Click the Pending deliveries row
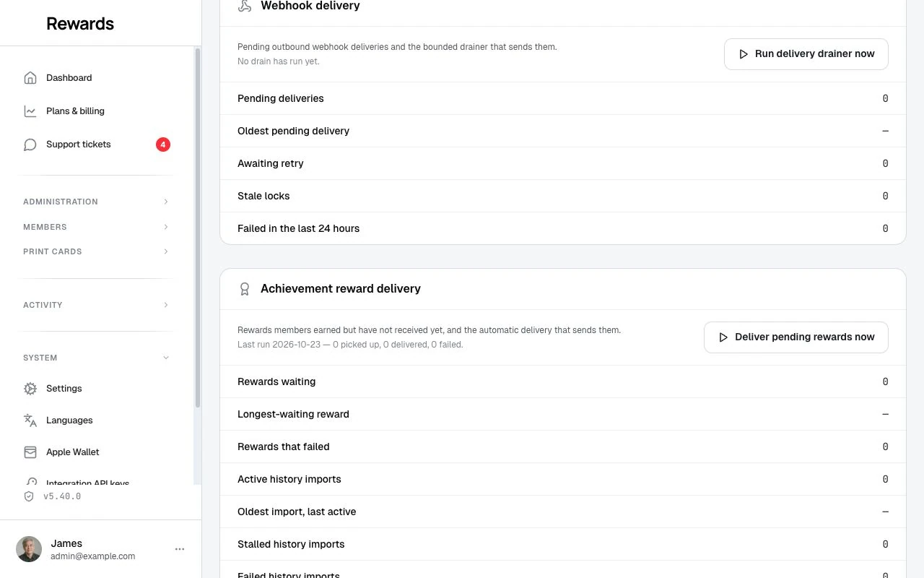 (x=563, y=98)
